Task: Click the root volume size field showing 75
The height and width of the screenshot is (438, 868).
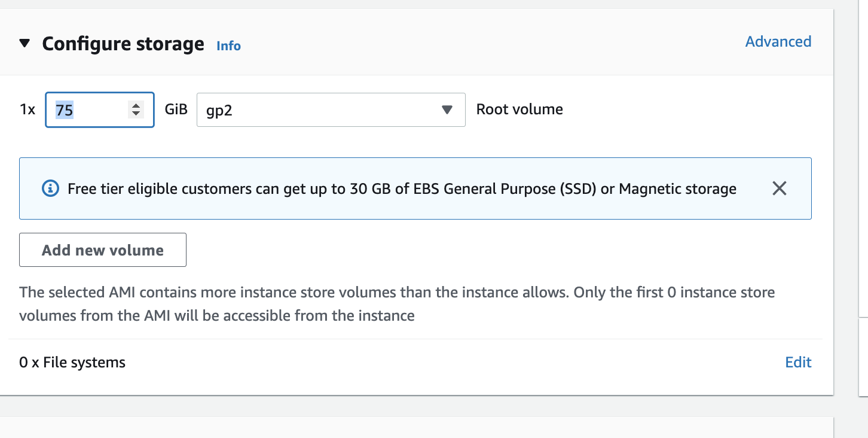Action: [100, 109]
